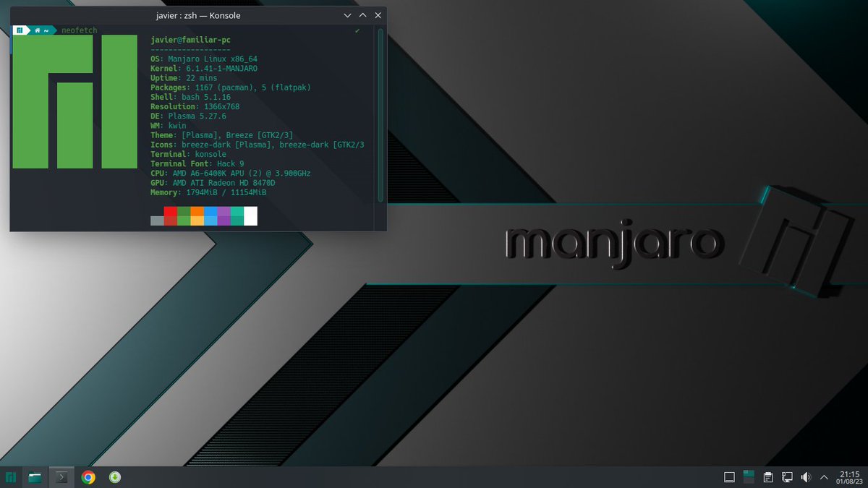Image resolution: width=868 pixels, height=488 pixels.
Task: Click the 'Shell: bash 5.1.16' line
Action: [191, 97]
